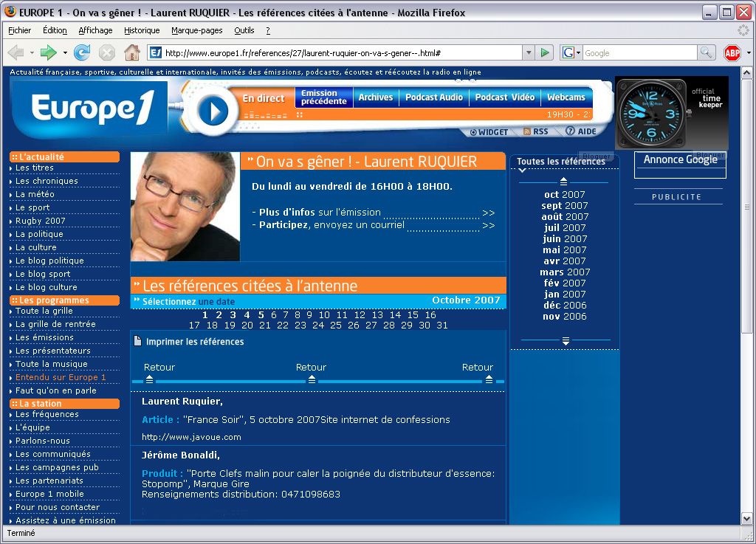Open the Podcast Vidéo tab

(x=505, y=97)
